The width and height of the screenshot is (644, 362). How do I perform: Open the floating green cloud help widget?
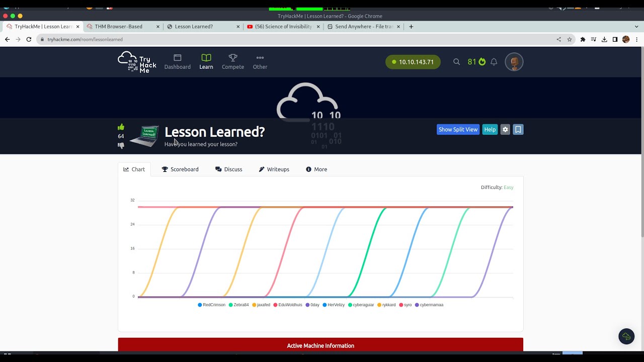click(x=626, y=336)
